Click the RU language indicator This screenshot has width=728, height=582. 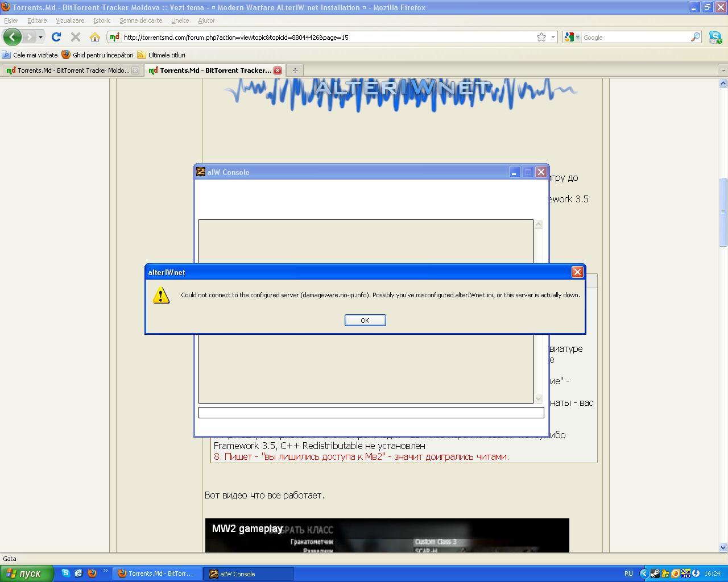point(628,573)
